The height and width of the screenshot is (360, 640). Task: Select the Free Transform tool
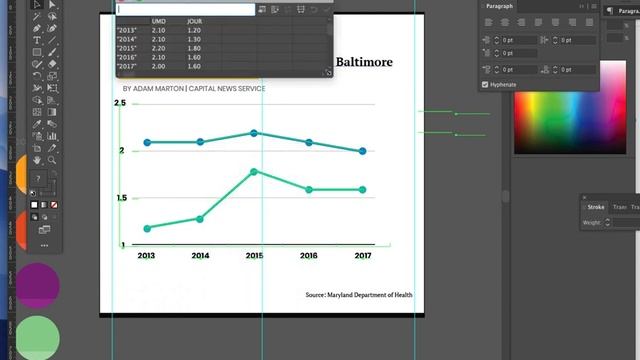[52, 88]
